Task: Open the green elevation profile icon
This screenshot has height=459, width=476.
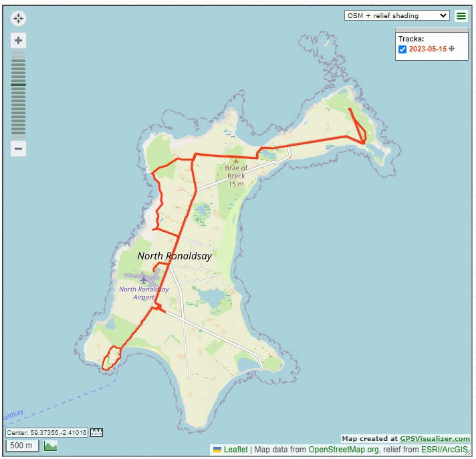Action: pyautogui.click(x=50, y=446)
